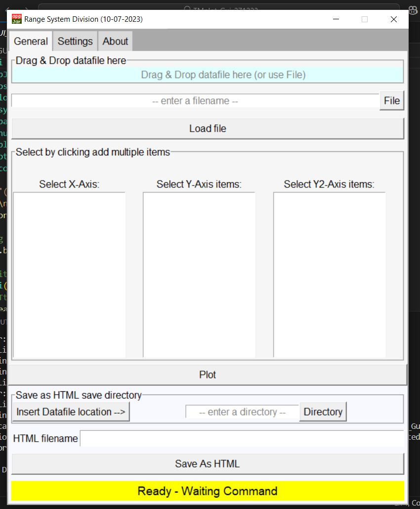Viewport: 420px width, 509px height.
Task: Click the yellow Ready status bar
Action: point(208,491)
